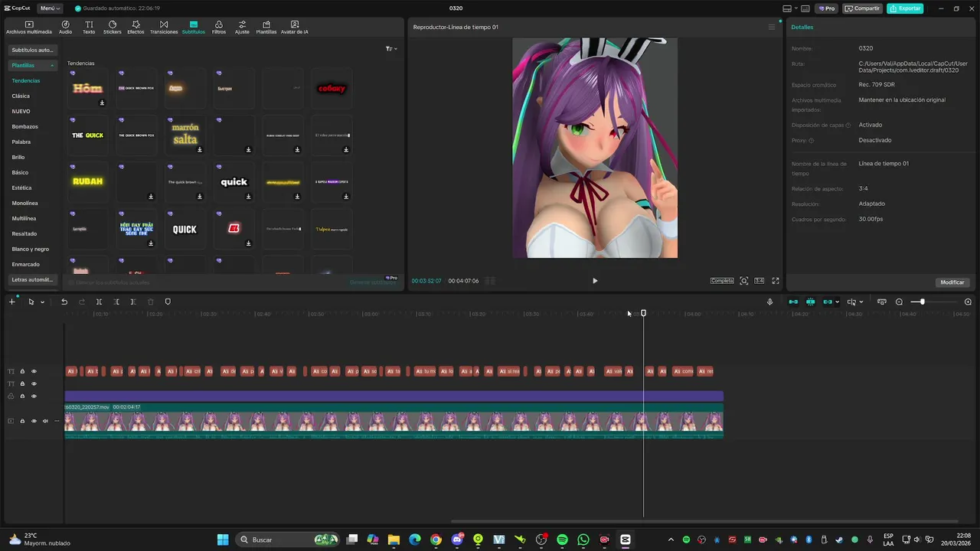Viewport: 980px width, 551px height.
Task: Download the white 'quick' subtitle template
Action: coord(248,197)
